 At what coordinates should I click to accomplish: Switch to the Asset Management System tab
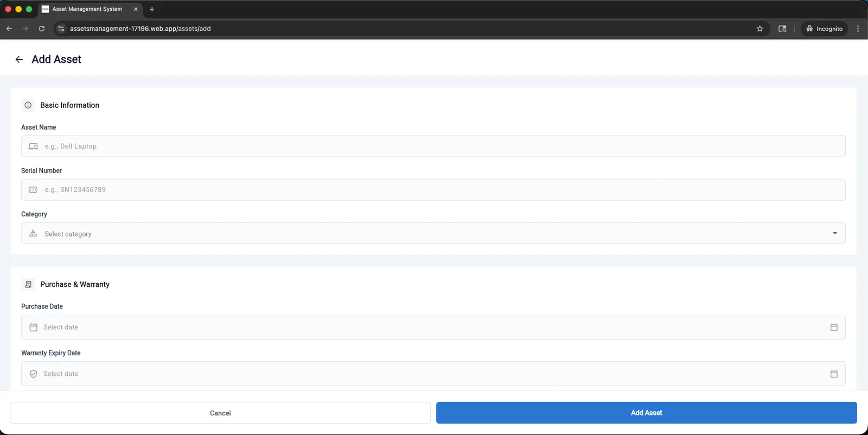(x=90, y=9)
